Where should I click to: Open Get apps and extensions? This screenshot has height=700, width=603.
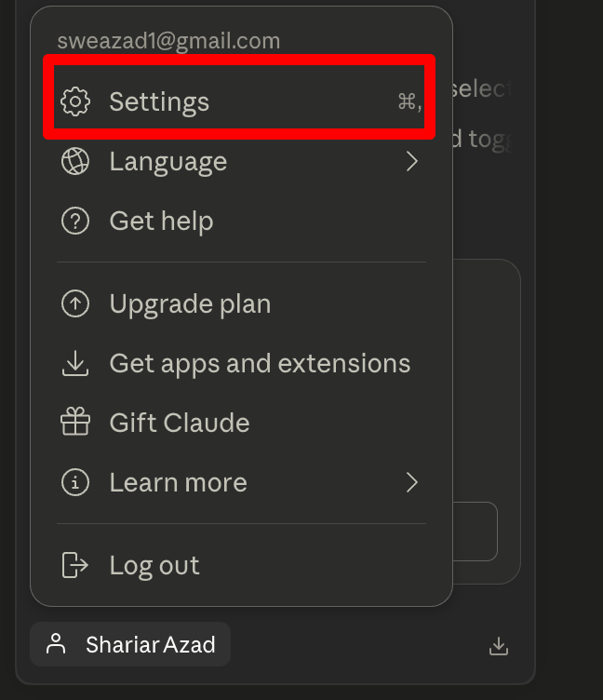point(241,363)
